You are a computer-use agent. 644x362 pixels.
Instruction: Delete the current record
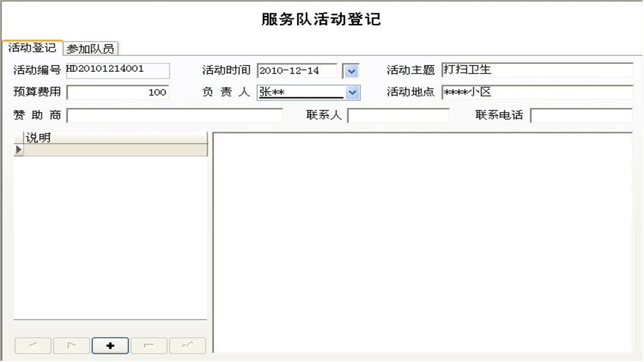coord(148,345)
